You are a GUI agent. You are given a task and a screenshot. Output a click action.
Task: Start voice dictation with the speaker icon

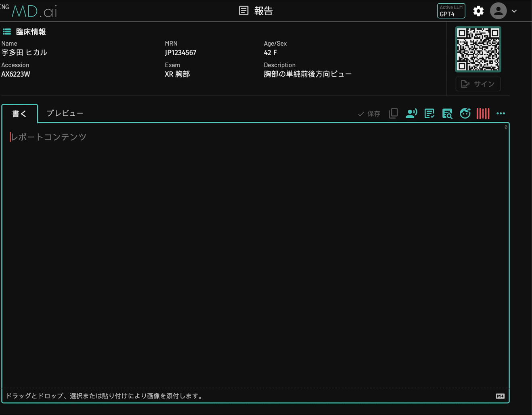point(411,113)
